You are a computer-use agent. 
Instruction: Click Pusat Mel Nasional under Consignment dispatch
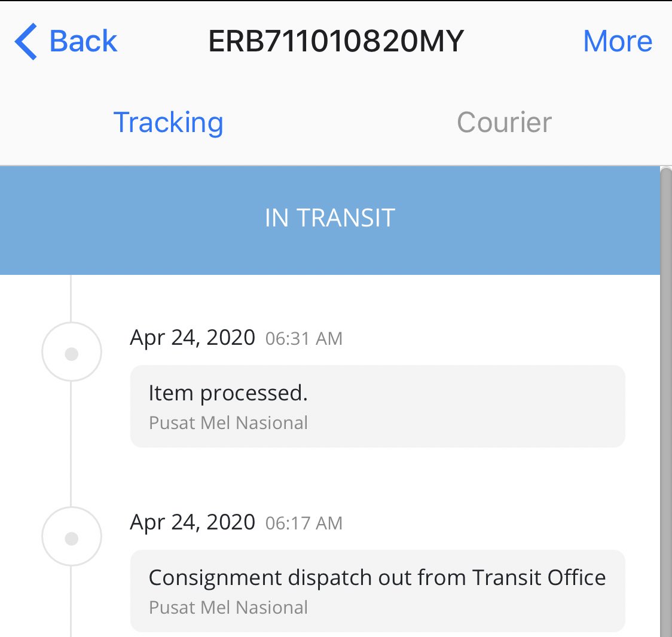coord(228,608)
